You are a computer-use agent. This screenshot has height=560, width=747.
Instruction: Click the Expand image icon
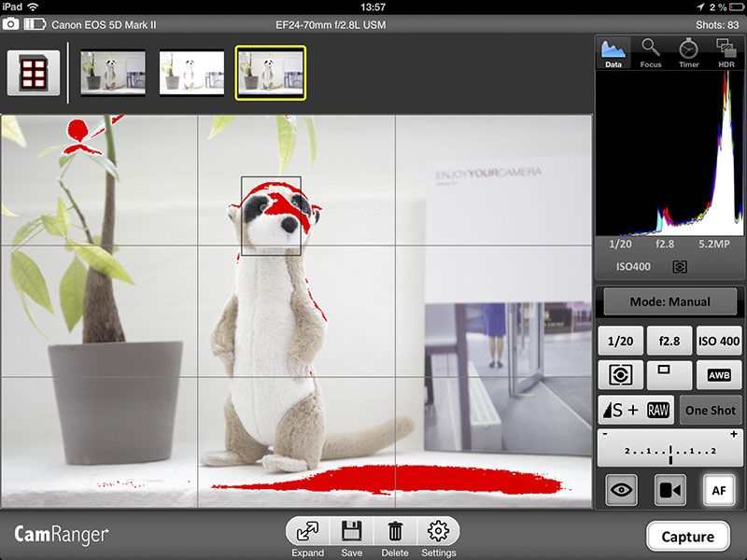point(307,533)
